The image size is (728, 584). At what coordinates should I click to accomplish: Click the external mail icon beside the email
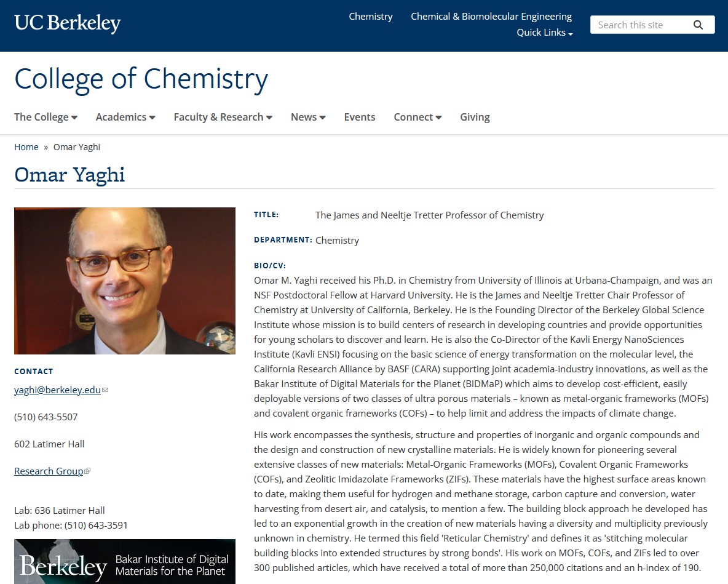[x=105, y=390]
